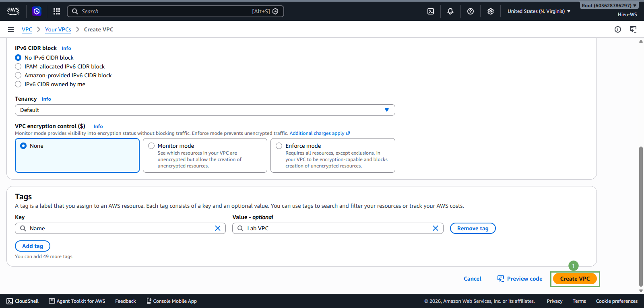Click the page vertical scrollbar
Screen dimensions: 644x308
tap(641, 217)
